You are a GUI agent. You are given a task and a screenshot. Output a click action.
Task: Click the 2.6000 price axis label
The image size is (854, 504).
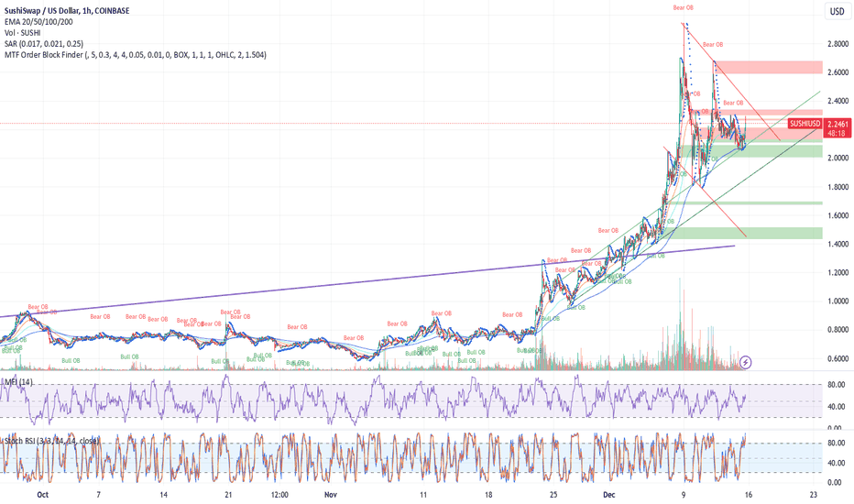click(x=838, y=72)
